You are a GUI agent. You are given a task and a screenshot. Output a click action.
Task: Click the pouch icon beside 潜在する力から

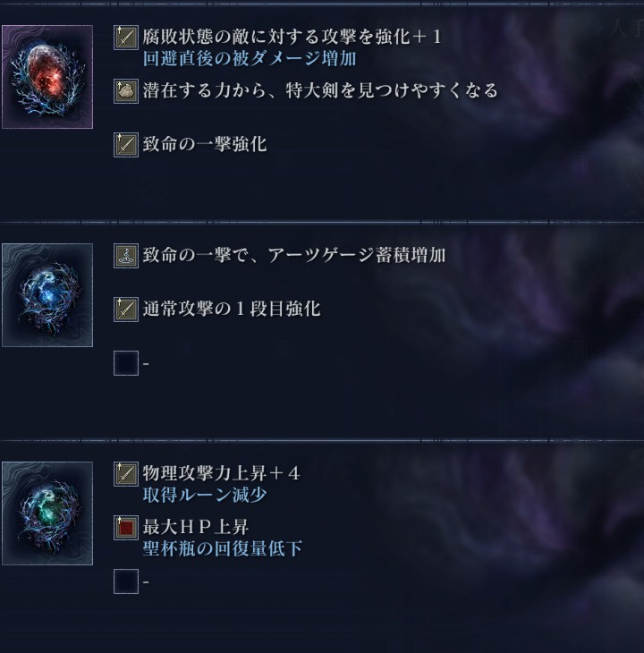[126, 91]
